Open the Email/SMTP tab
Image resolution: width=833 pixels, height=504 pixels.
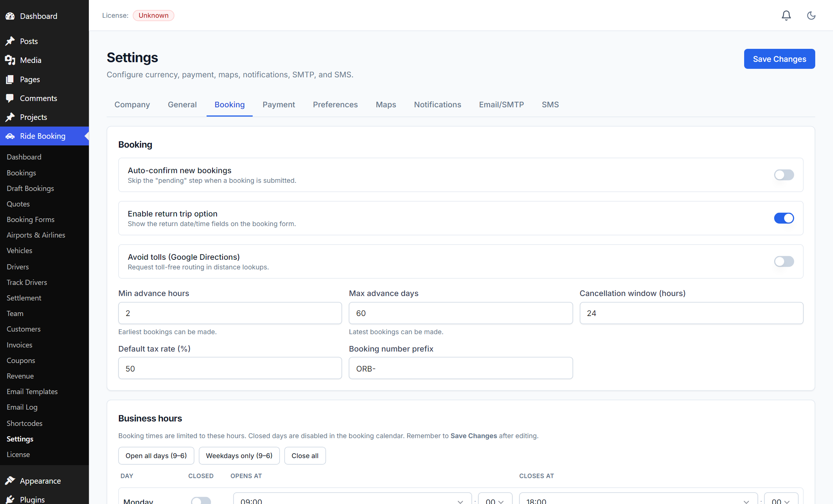coord(501,105)
